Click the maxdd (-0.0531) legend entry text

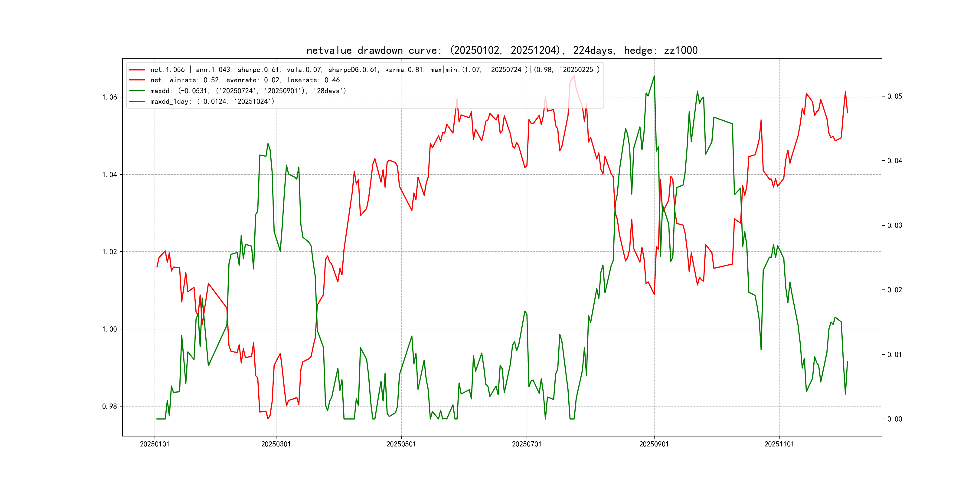tap(248, 91)
